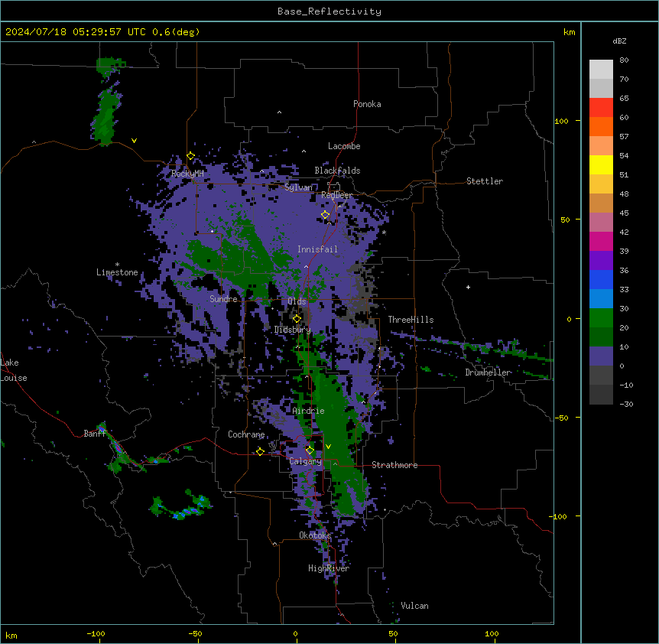Click the yellow V marker in northwest area

134,141
